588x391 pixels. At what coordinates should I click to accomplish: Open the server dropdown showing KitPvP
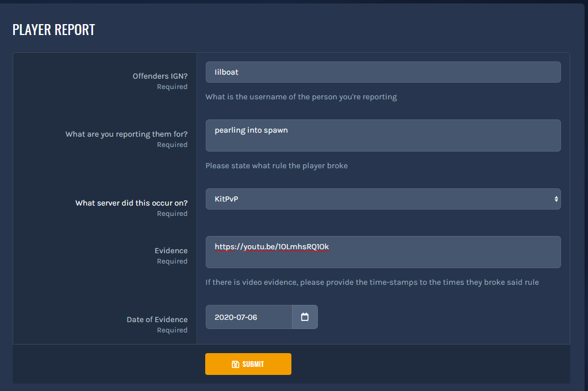(x=383, y=199)
